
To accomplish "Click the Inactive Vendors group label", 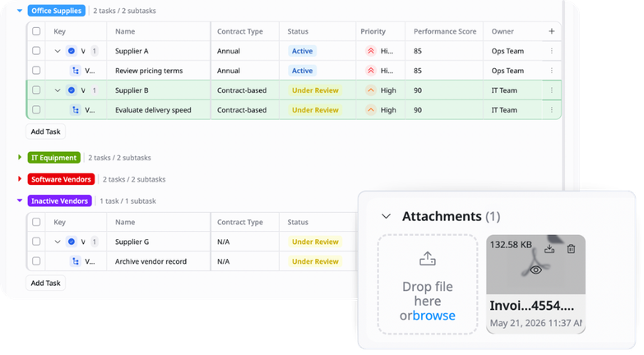I will [59, 201].
